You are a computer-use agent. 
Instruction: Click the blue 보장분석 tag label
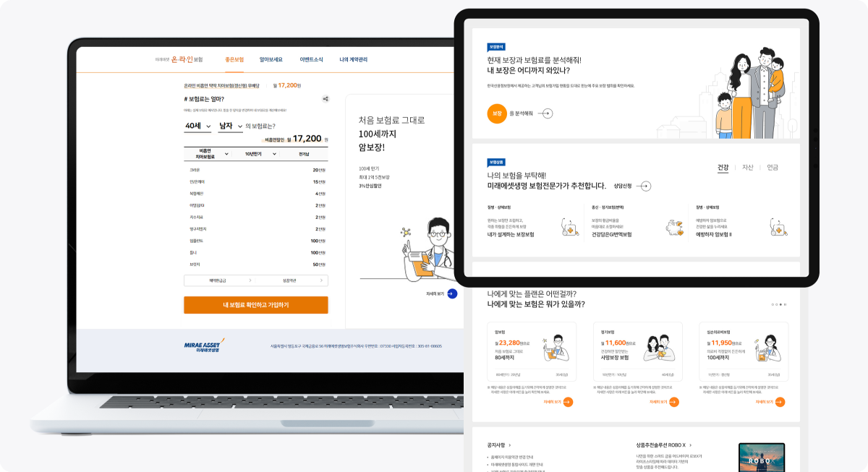click(496, 46)
